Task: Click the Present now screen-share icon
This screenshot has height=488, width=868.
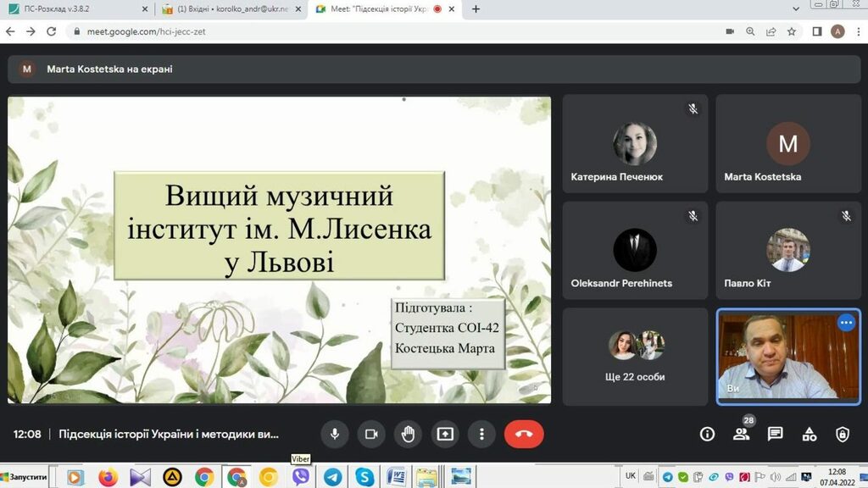Action: (x=445, y=434)
